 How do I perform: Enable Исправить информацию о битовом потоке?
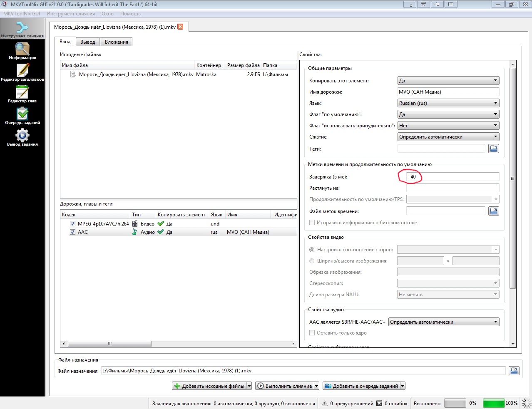[312, 223]
